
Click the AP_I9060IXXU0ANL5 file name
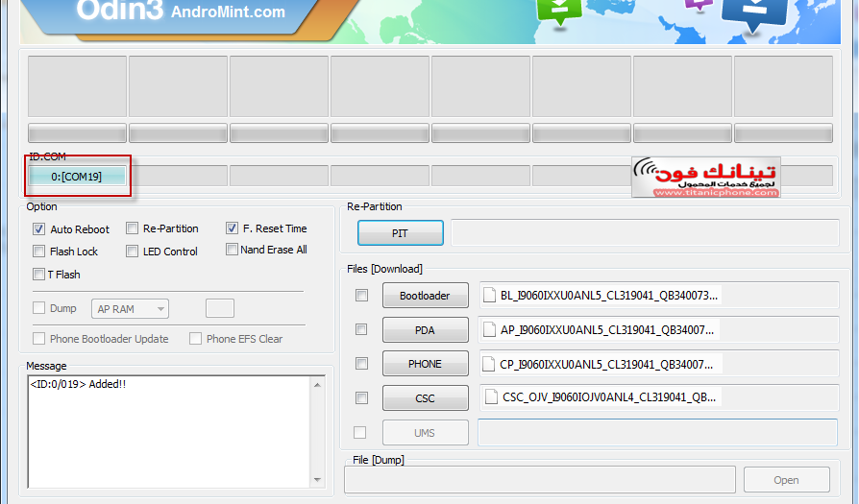pos(607,330)
